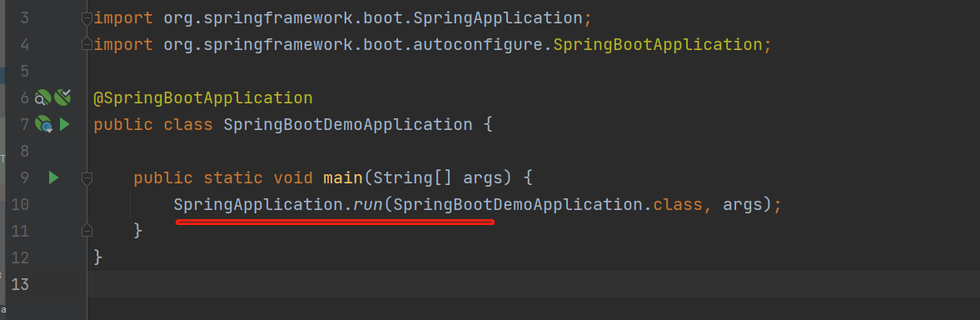Screen dimensions: 980x320
Task: Click the SpringBootDemoApplication class name declaration
Action: pos(347,124)
